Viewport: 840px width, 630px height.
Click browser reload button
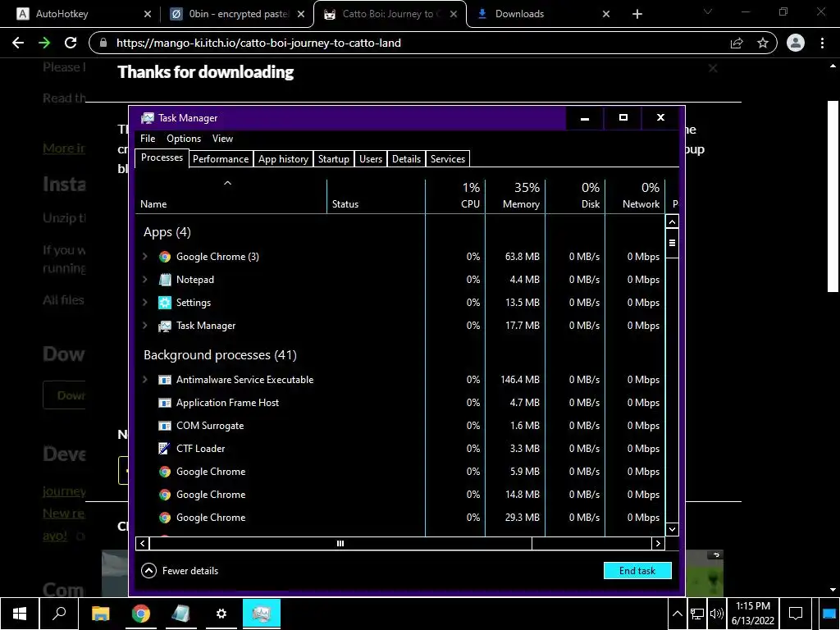pos(71,43)
